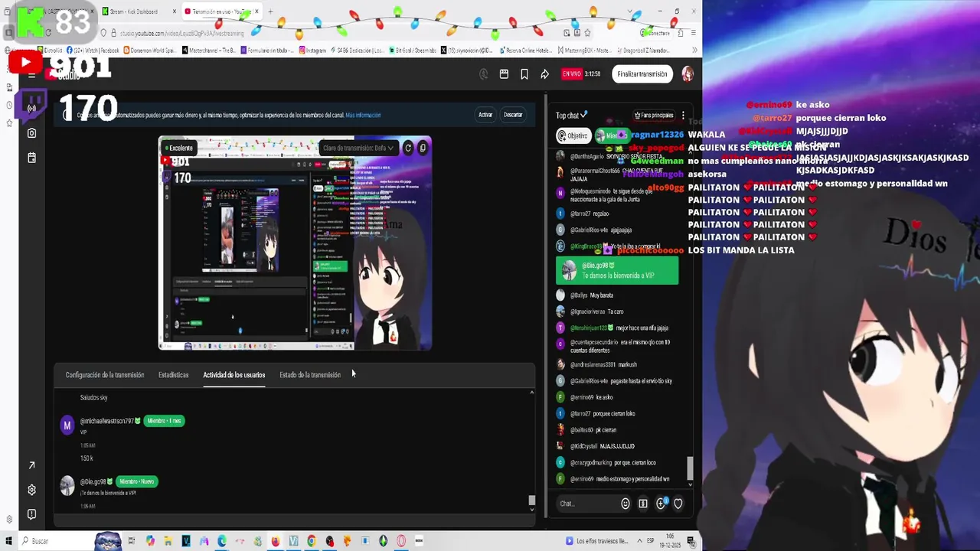The height and width of the screenshot is (551, 980).
Task: Open the Studio settings gear in sidebar
Action: coord(31,490)
